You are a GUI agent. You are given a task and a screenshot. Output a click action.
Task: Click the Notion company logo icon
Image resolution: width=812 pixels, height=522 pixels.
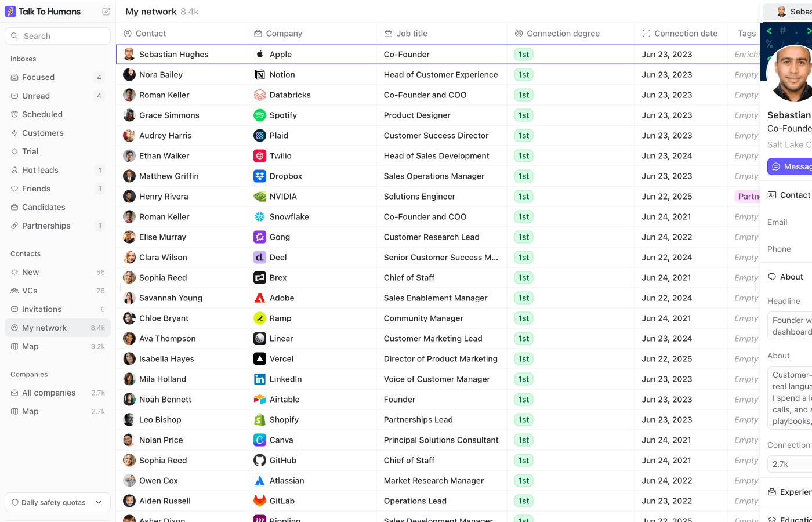tap(260, 75)
